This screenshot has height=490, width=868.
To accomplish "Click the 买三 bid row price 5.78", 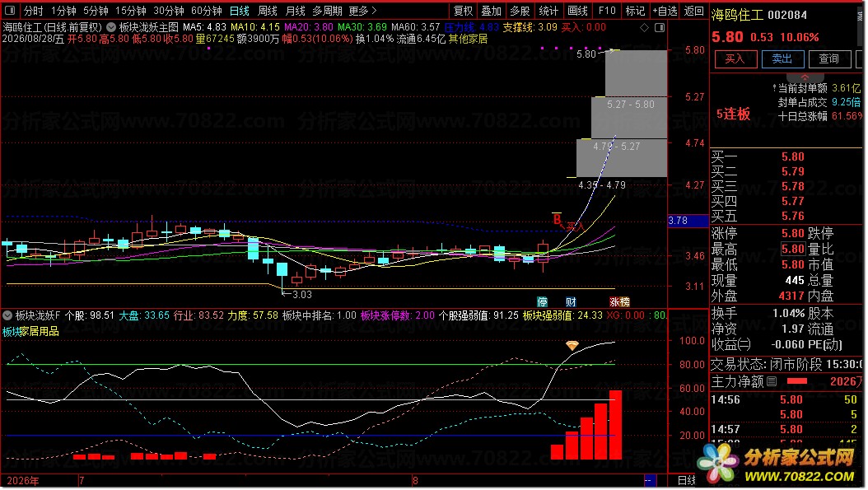I will click(792, 187).
